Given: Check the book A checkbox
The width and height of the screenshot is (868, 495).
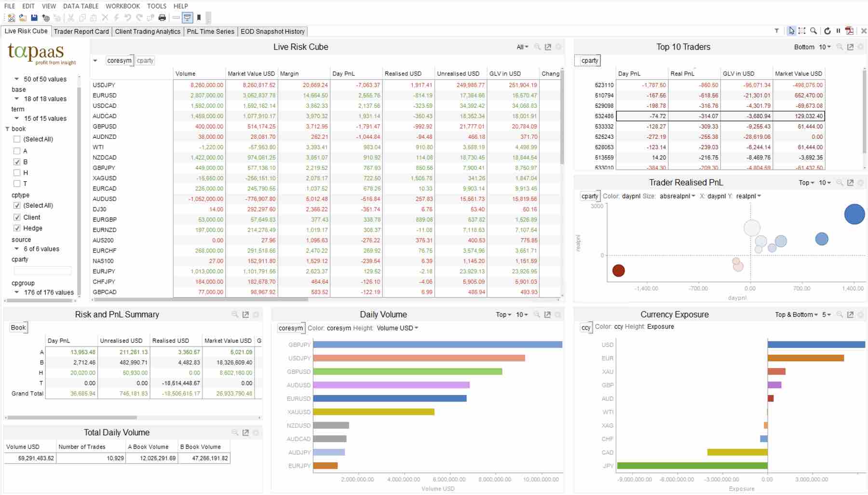Looking at the screenshot, I should pyautogui.click(x=17, y=151).
